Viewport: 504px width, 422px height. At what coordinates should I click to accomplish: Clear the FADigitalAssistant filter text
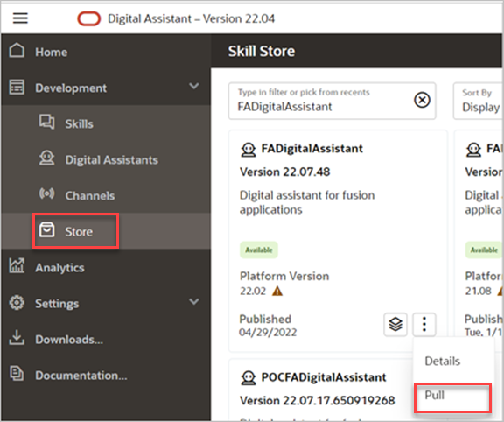coord(422,100)
